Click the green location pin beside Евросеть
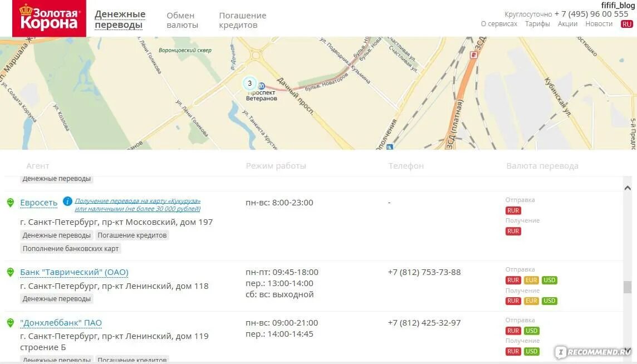 point(11,202)
